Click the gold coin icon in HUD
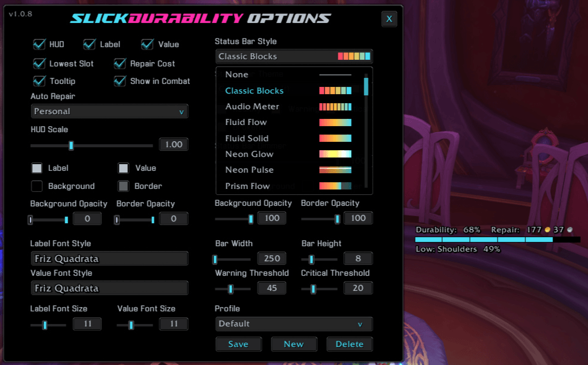 click(548, 230)
